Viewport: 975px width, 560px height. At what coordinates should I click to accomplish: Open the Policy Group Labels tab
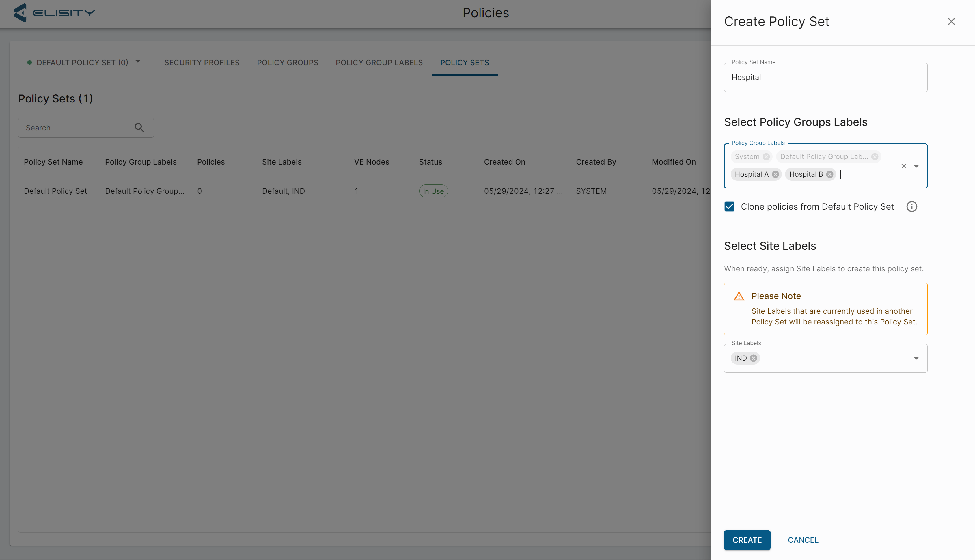379,62
